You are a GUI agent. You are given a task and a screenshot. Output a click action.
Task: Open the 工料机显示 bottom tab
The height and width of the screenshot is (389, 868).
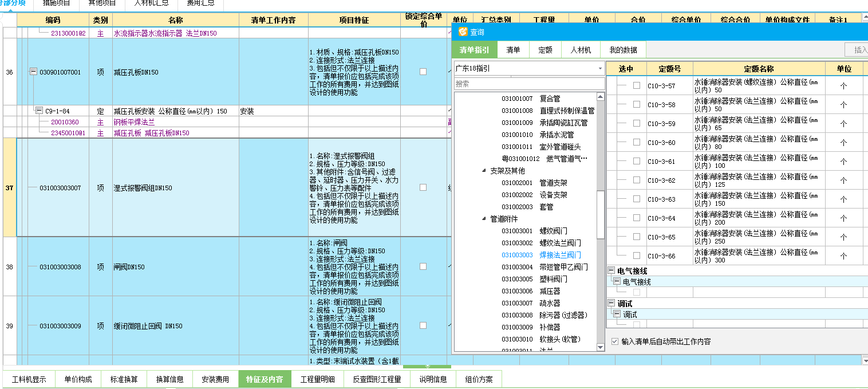tap(29, 379)
